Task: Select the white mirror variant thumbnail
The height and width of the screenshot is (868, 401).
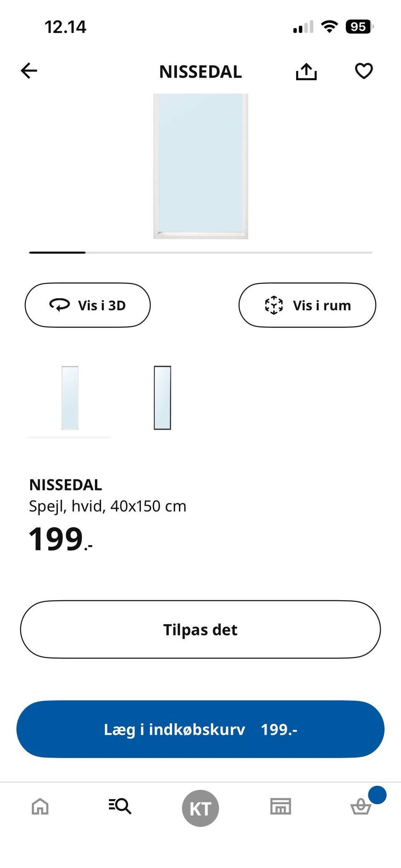Action: (70, 398)
